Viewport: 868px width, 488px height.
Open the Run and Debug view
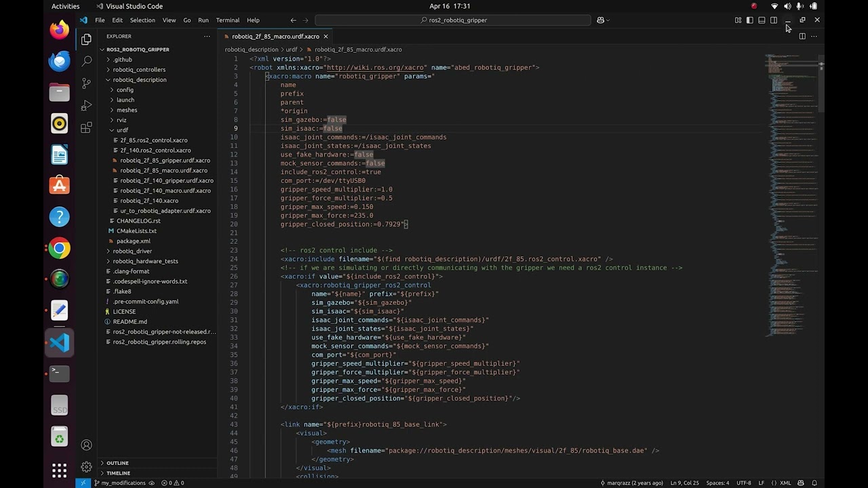[x=86, y=106]
